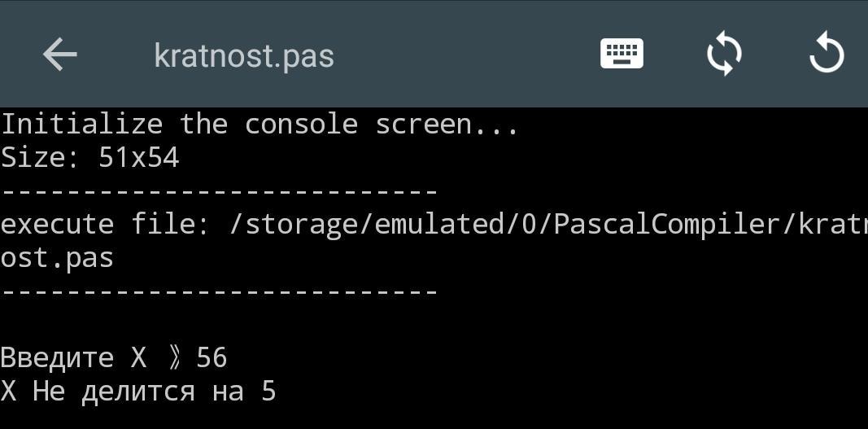Tap the back arrow icon

tap(59, 55)
